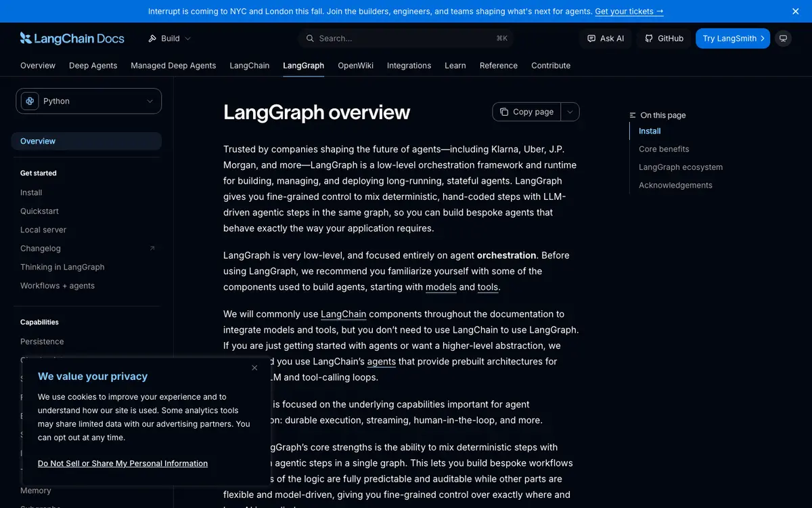
Task: Follow the LangChain inline link
Action: tap(344, 314)
